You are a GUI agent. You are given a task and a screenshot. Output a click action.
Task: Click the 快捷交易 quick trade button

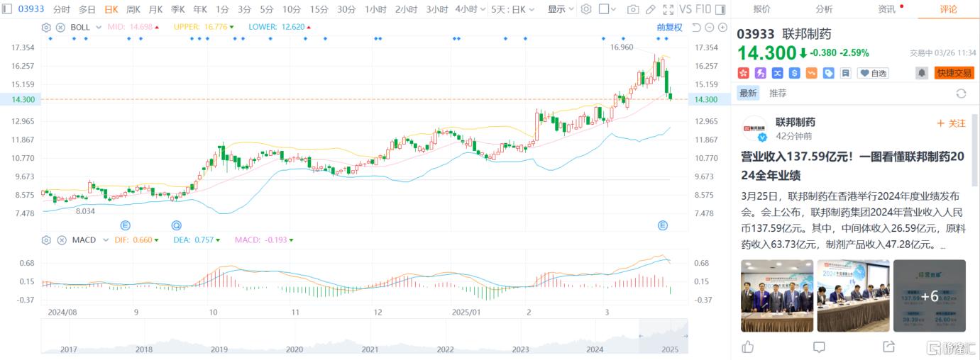point(954,73)
